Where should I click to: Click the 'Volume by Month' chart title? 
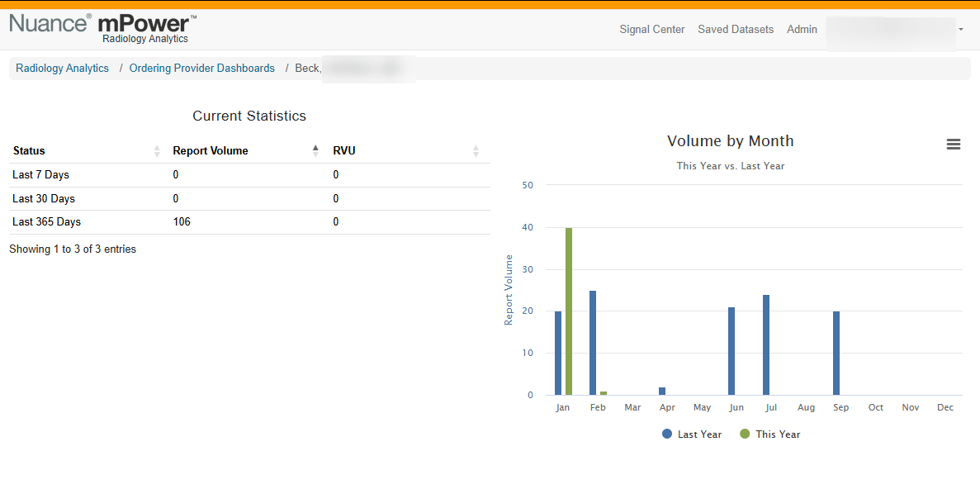click(x=731, y=140)
